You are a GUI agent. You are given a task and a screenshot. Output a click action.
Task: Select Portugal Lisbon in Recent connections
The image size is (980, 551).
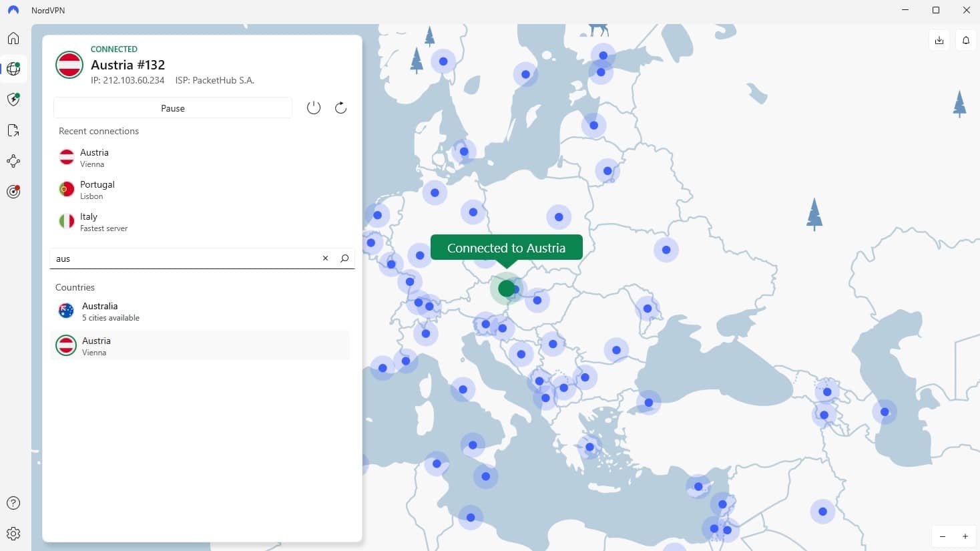click(200, 190)
